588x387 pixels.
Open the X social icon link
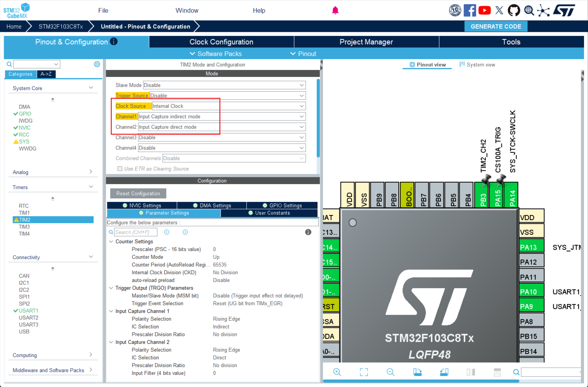coord(499,11)
